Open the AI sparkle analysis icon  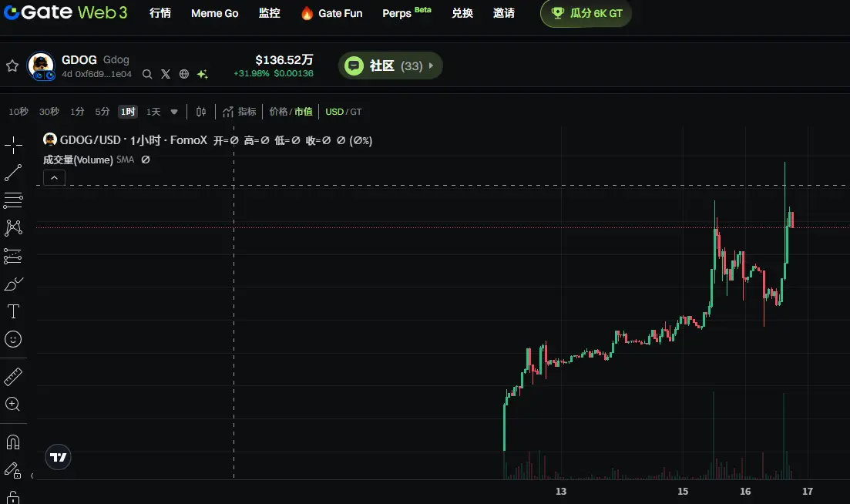[202, 74]
